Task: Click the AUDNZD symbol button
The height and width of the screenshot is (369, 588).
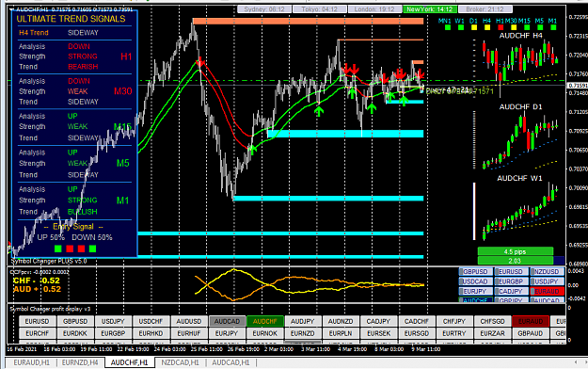Action: [341, 321]
